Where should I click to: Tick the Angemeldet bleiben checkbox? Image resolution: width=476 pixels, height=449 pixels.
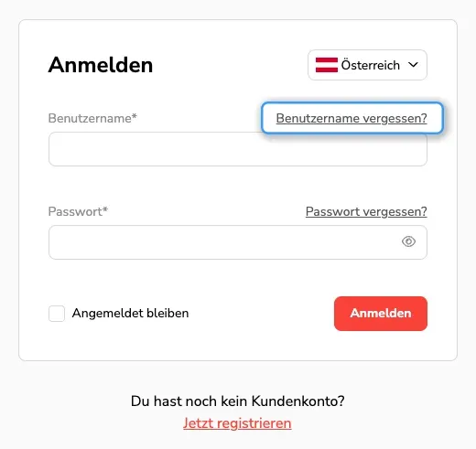57,314
